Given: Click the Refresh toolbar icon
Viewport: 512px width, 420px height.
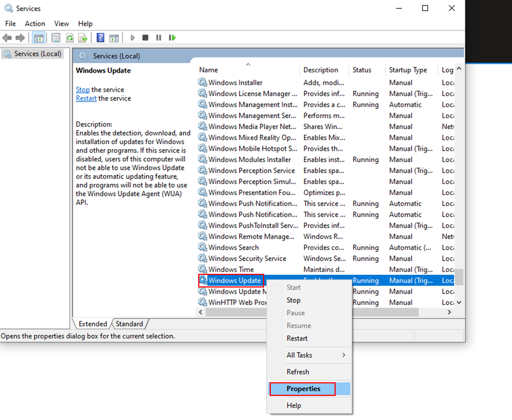Looking at the screenshot, I should point(70,38).
